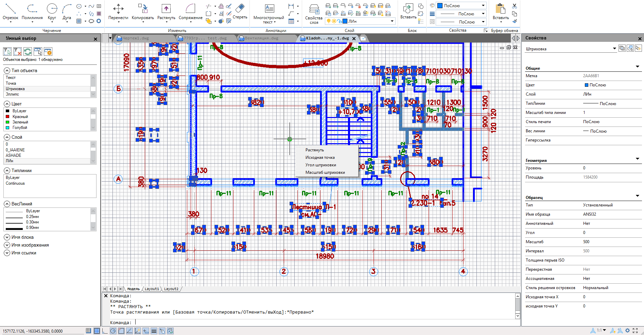This screenshot has width=644, height=335.
Task: Toggle ortho mode in status bar
Action: 105,331
